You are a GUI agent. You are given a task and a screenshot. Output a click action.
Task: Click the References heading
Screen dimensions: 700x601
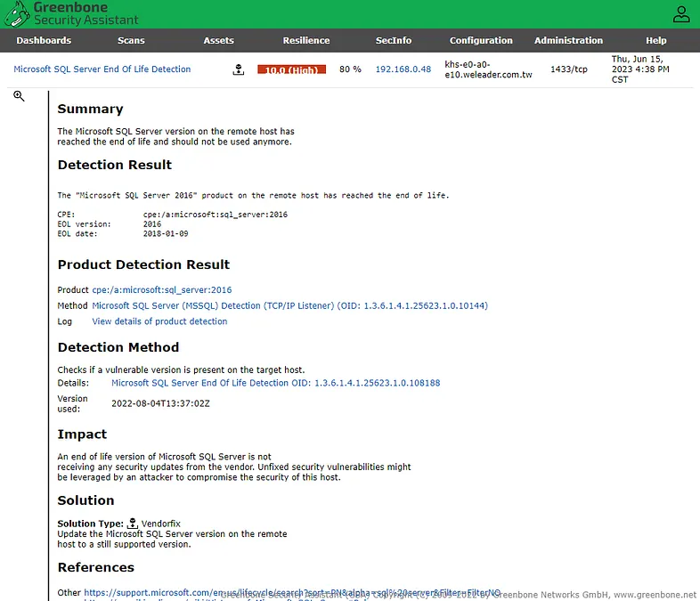96,567
